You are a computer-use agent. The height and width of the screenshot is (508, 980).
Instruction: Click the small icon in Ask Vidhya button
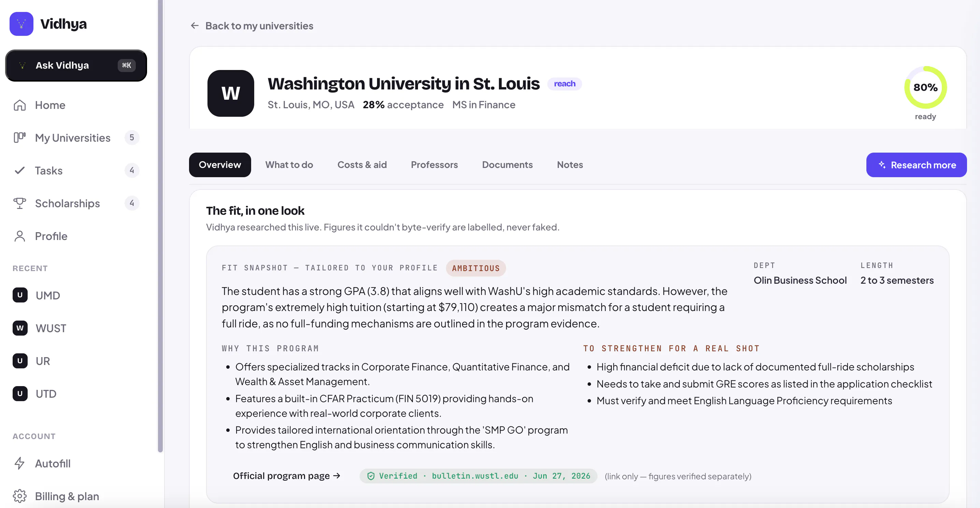tap(23, 66)
